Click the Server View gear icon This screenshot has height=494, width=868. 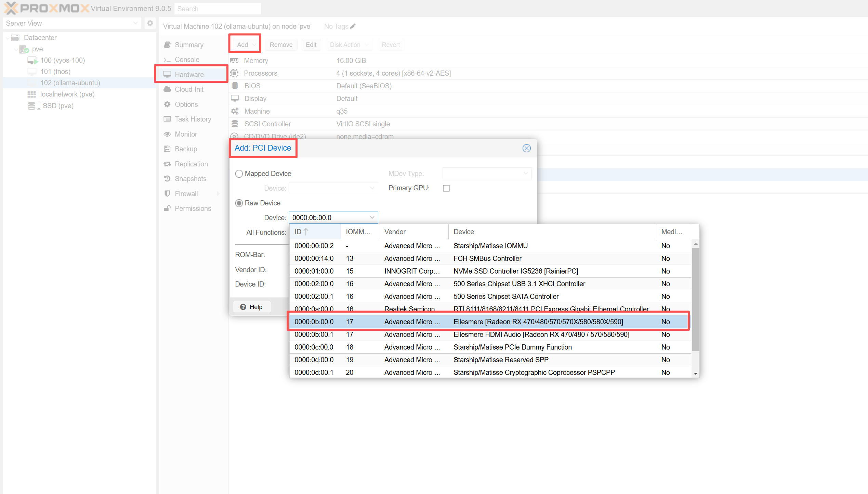(150, 23)
